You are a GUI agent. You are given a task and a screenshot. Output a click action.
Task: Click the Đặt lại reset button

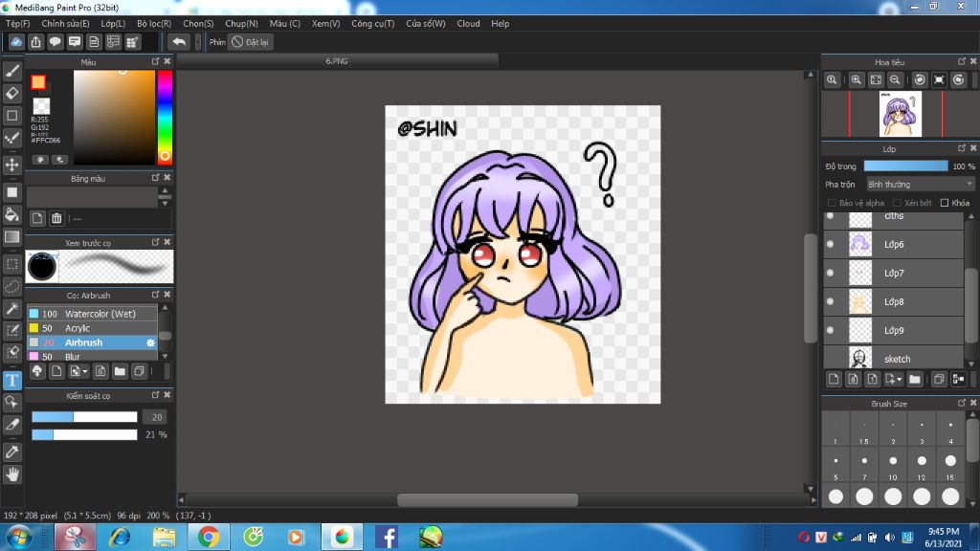coord(250,42)
